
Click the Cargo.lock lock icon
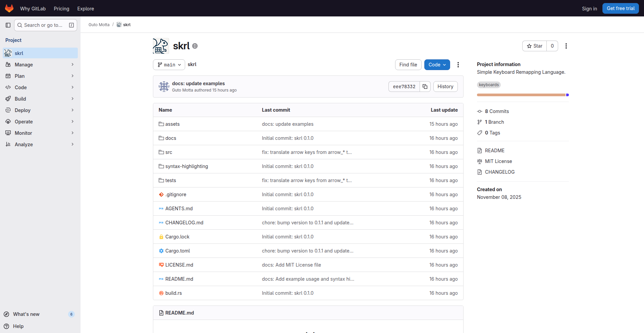tap(161, 237)
